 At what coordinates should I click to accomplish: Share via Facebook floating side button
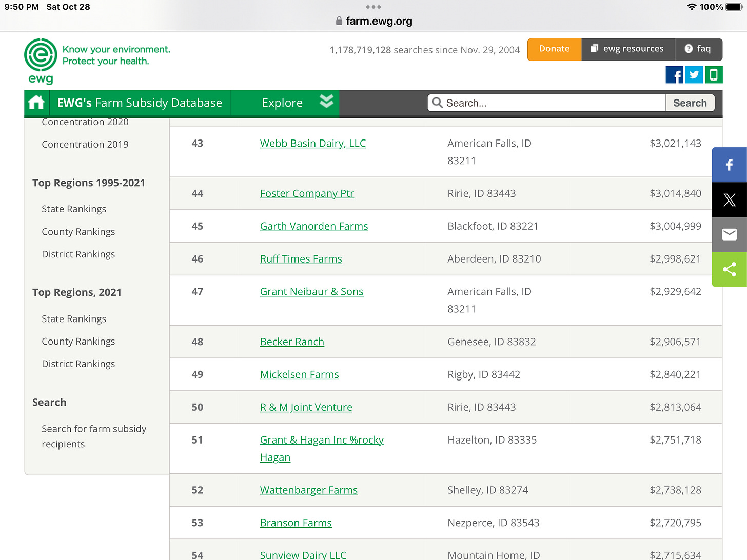tap(730, 165)
